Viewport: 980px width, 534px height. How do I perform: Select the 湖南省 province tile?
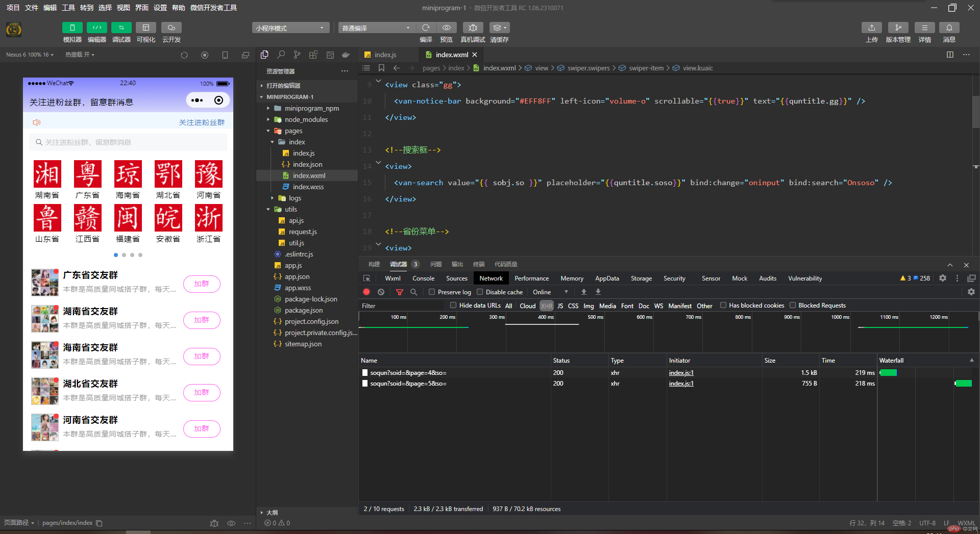click(47, 179)
